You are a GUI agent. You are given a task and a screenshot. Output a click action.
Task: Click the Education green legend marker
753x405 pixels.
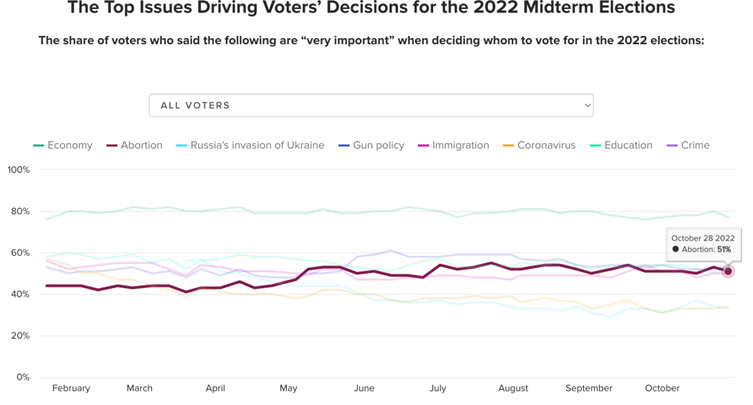click(595, 146)
